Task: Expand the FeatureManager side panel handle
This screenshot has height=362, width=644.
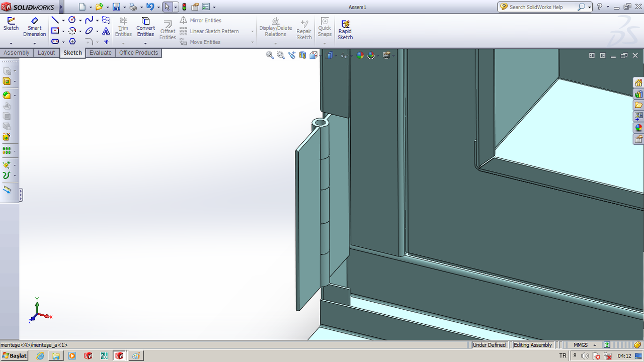Action: point(21,195)
